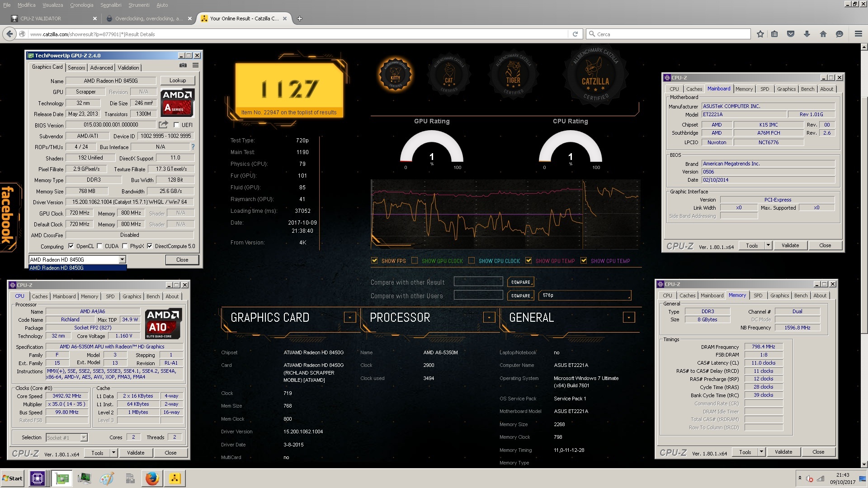Image resolution: width=868 pixels, height=488 pixels.
Task: Toggle PhysX computing checkbox
Action: [x=125, y=246]
